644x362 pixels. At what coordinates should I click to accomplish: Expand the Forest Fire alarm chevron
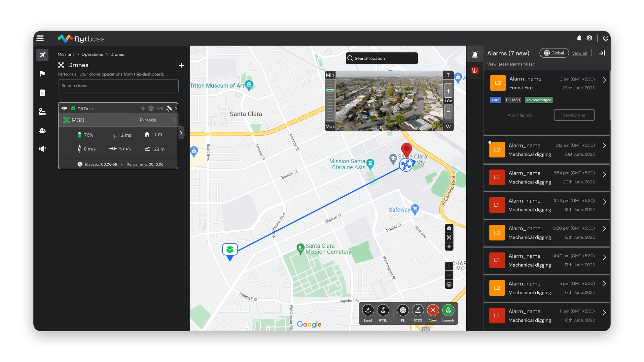tap(604, 80)
